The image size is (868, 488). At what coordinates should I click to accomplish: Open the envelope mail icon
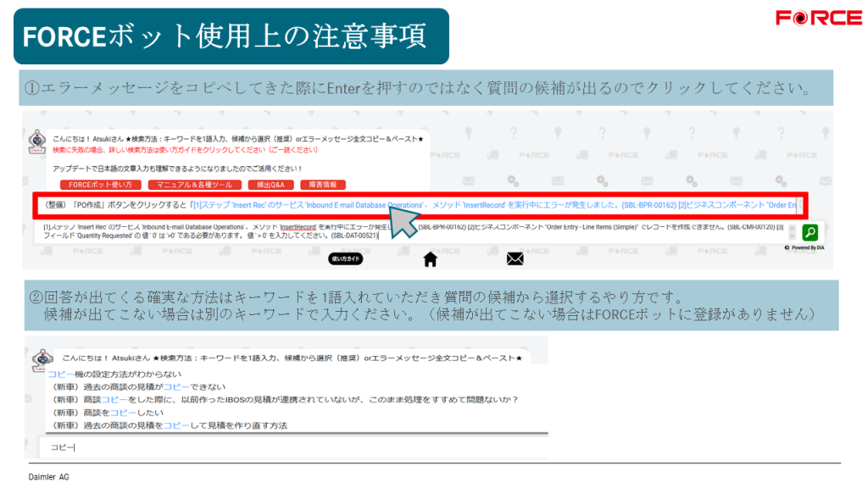[515, 259]
